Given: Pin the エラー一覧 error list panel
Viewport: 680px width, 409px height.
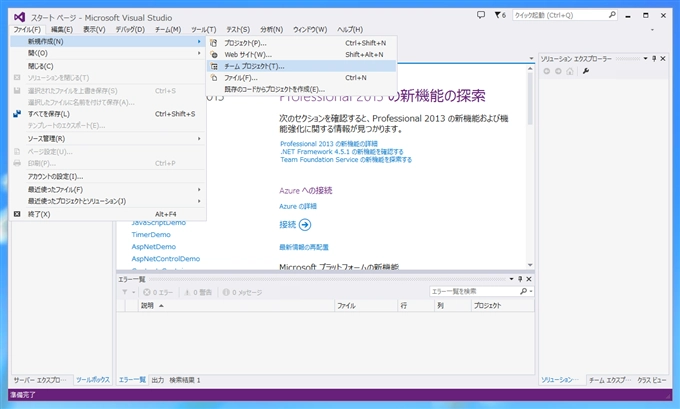Looking at the screenshot, I should pyautogui.click(x=520, y=279).
